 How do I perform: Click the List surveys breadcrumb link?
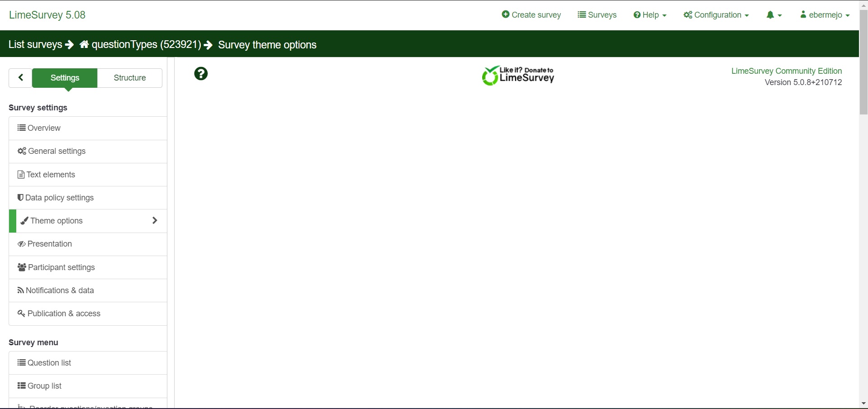(35, 44)
